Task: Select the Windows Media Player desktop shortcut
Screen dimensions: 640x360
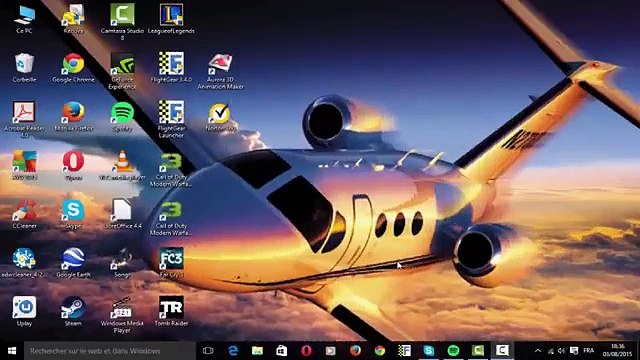Action: tap(122, 314)
